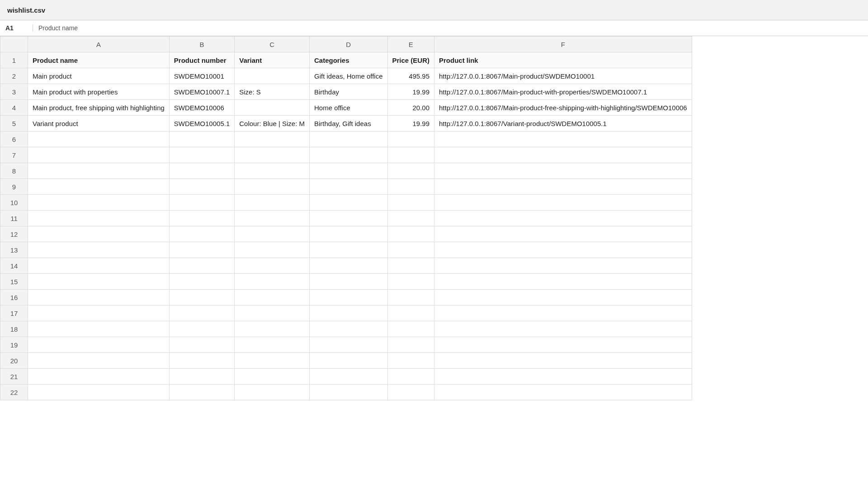Select the 'Product number' header cell

(x=202, y=60)
